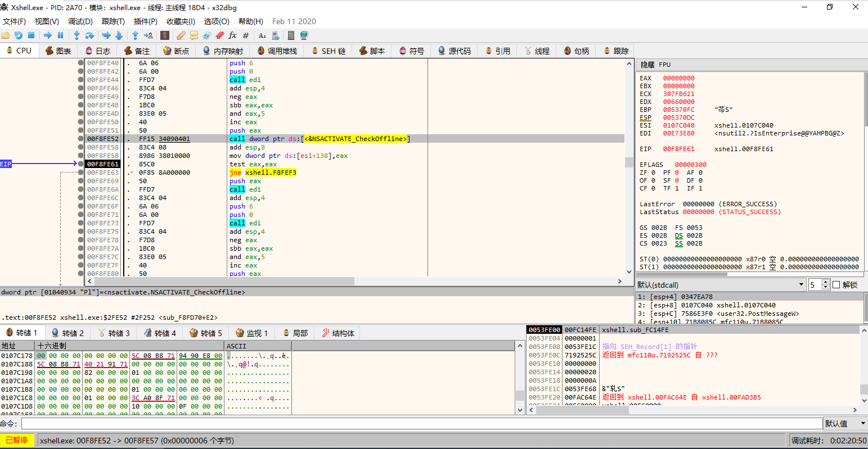The image size is (868, 449).
Task: Toggle breakpoint bullet at address 00F8FE63
Action: coord(81,173)
